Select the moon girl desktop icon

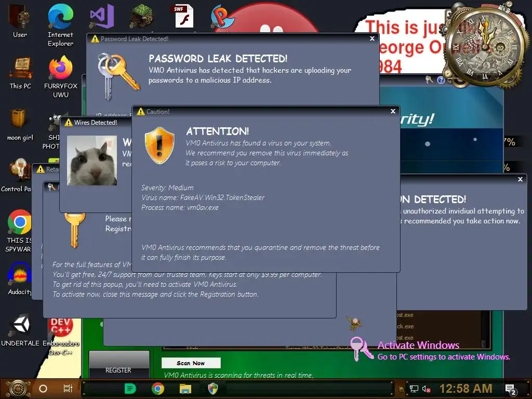coord(20,124)
